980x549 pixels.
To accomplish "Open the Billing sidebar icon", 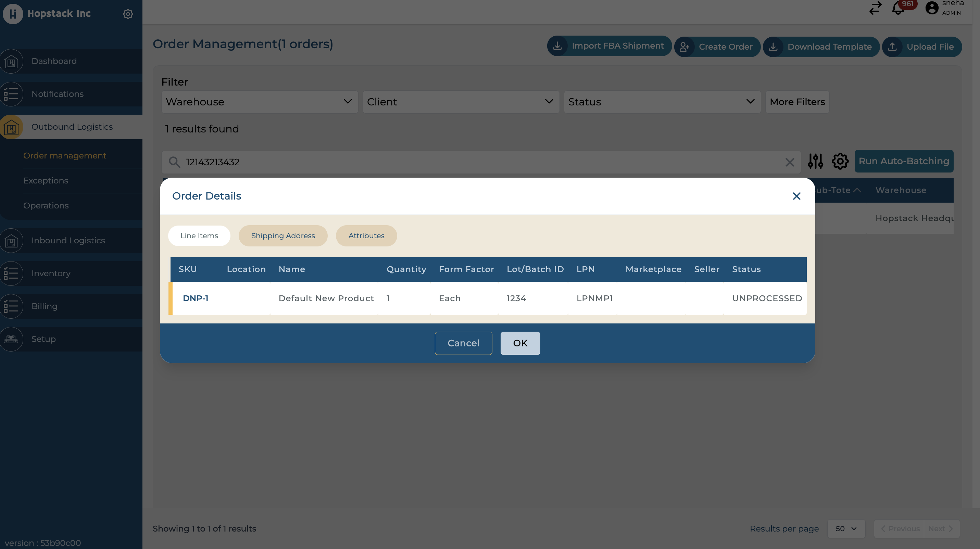I will [x=11, y=306].
